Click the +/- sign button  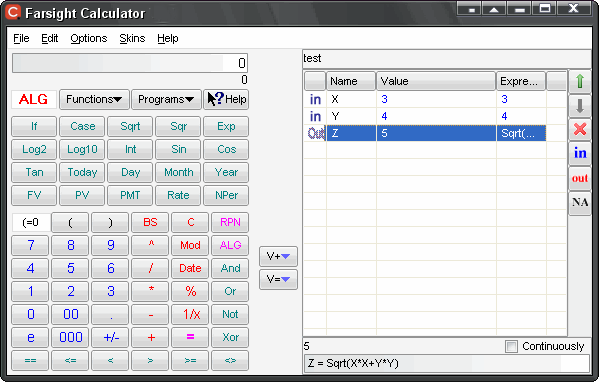tap(110, 337)
